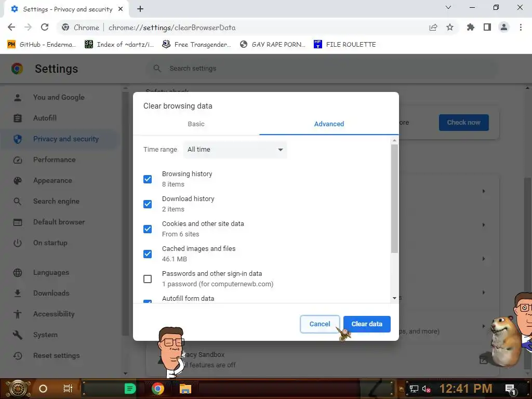Image resolution: width=532 pixels, height=399 pixels.
Task: Click the dialog scrollbar down arrow
Action: (394, 298)
